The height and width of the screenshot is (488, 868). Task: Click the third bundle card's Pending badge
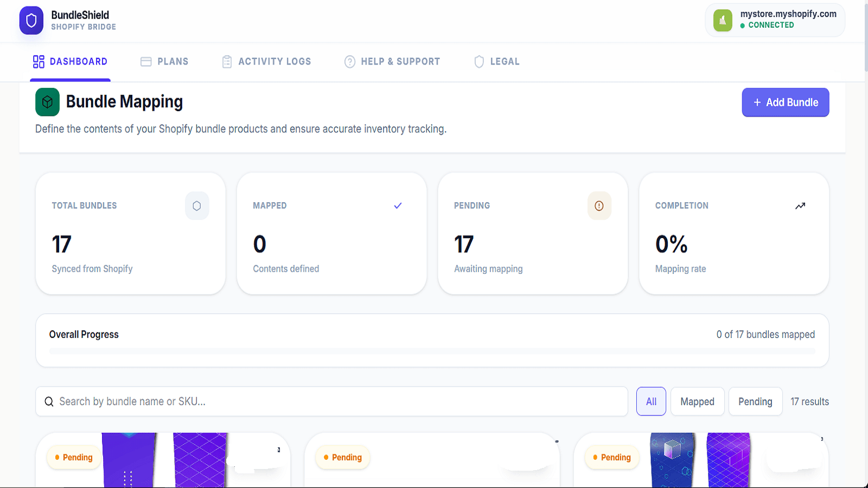tap(611, 458)
